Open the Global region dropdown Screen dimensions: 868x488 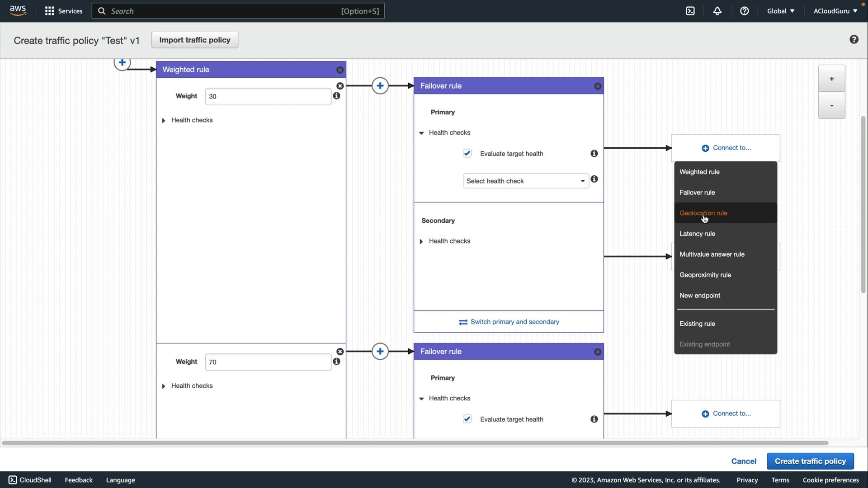click(x=780, y=11)
